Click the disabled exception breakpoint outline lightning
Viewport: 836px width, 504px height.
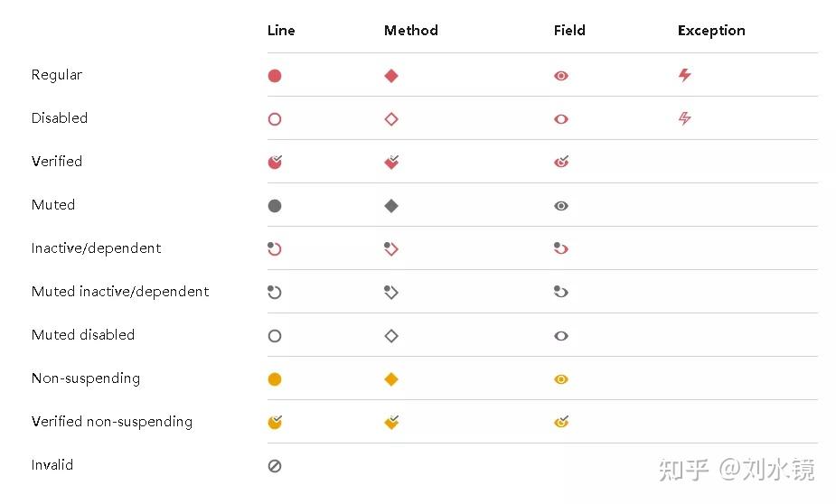685,118
